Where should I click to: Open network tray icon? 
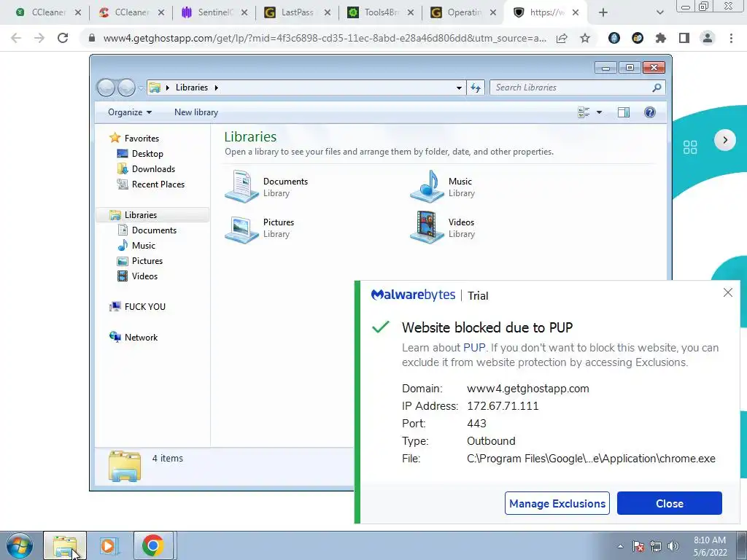point(656,546)
